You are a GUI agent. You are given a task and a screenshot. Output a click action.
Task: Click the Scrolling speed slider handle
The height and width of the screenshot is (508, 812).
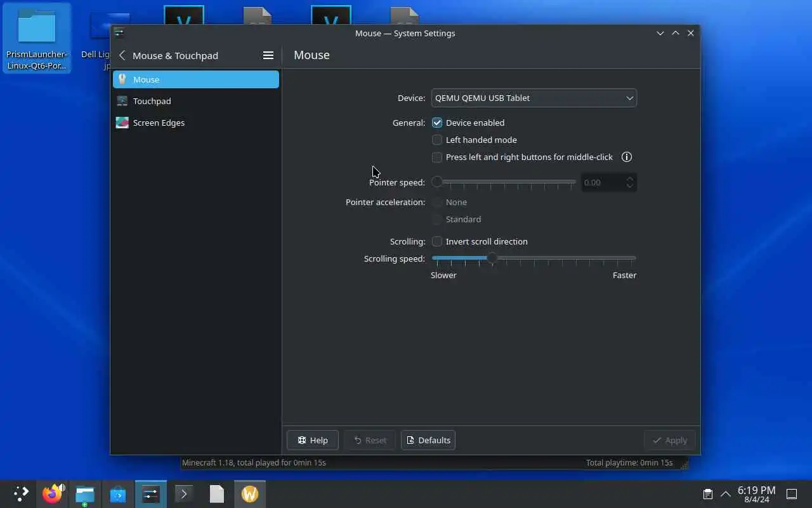[492, 258]
